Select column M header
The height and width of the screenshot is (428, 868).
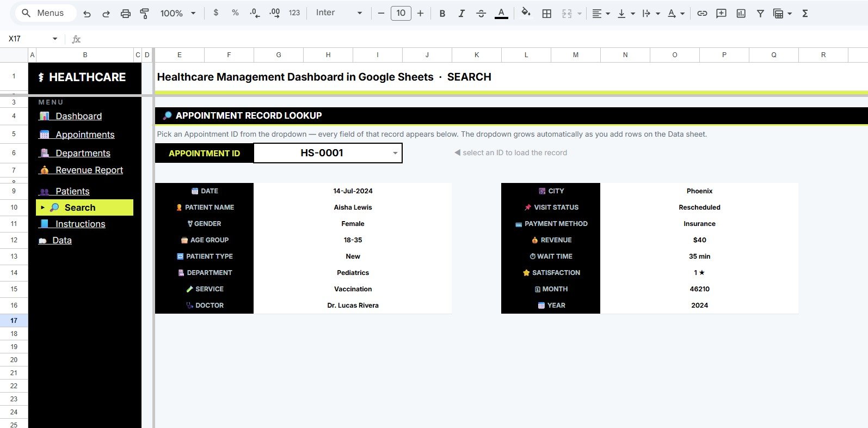(x=576, y=55)
